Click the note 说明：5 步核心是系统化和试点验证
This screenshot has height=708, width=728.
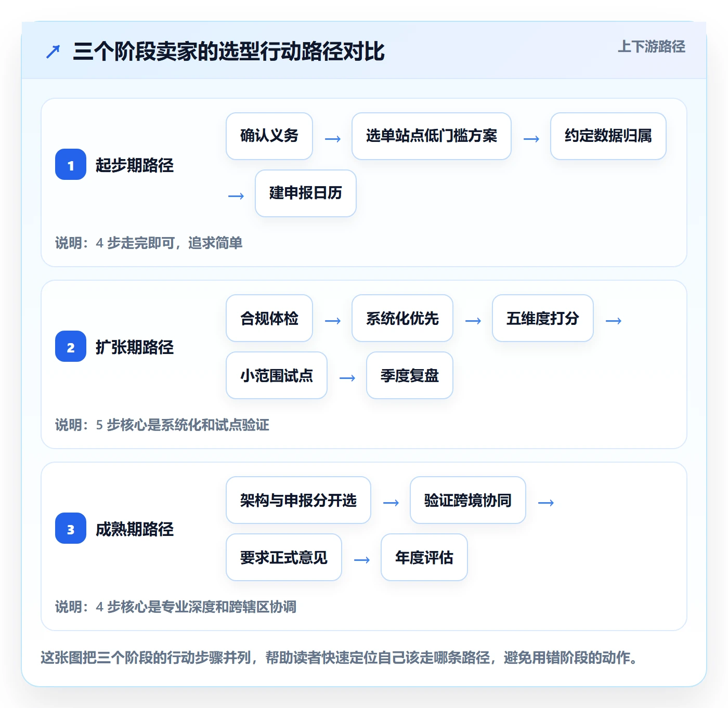pos(162,425)
